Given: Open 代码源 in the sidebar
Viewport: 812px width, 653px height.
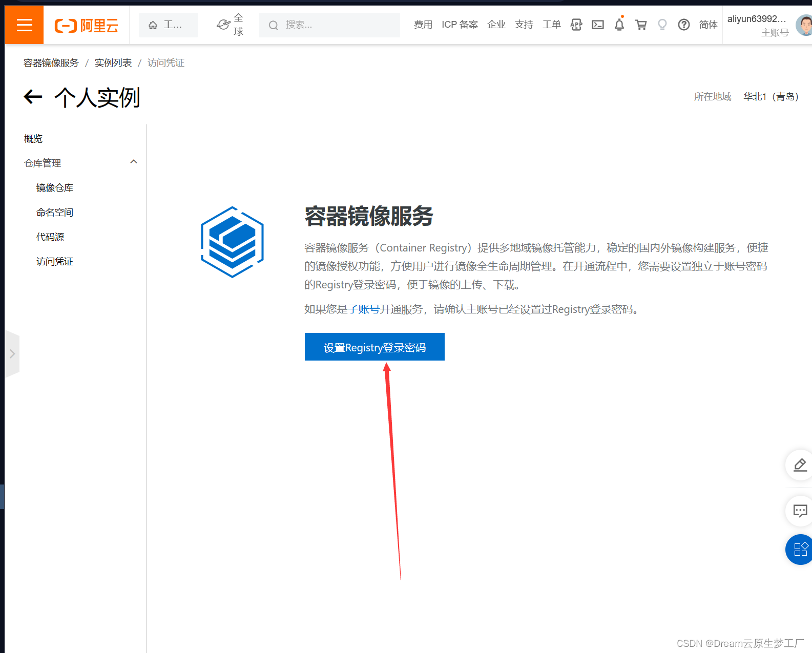Looking at the screenshot, I should click(50, 237).
